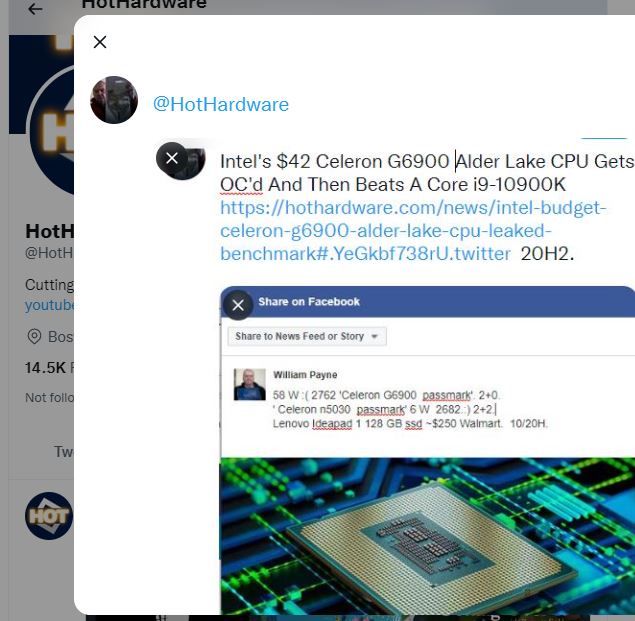Close the tweet compose dialog
This screenshot has width=635, height=621.
[100, 42]
